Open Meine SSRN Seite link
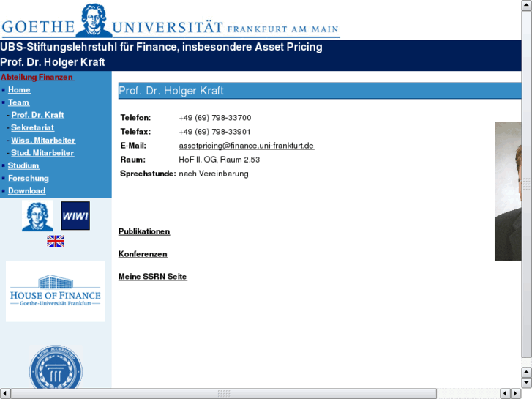Viewport: 532px width, 399px height. click(x=153, y=277)
